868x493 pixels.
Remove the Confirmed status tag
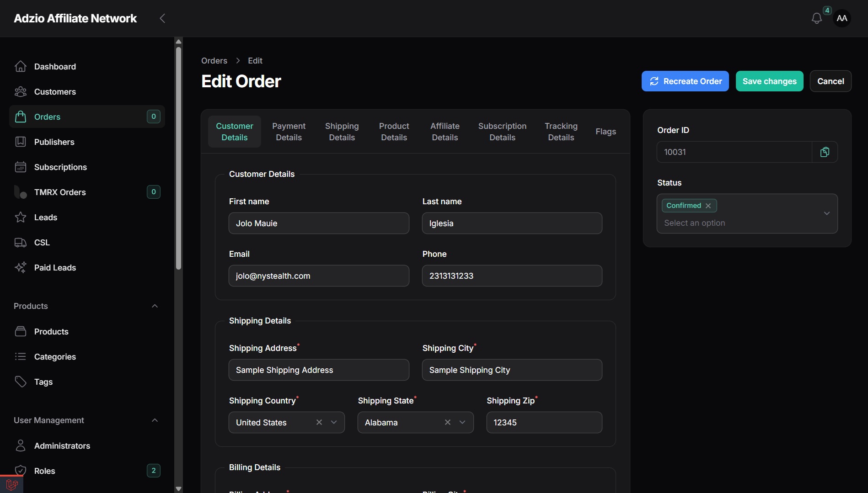point(708,206)
